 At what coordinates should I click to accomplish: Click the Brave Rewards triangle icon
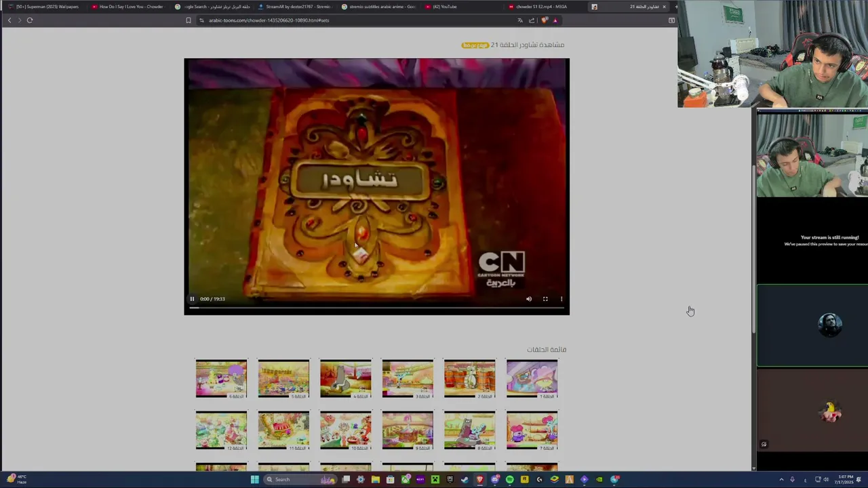point(555,20)
